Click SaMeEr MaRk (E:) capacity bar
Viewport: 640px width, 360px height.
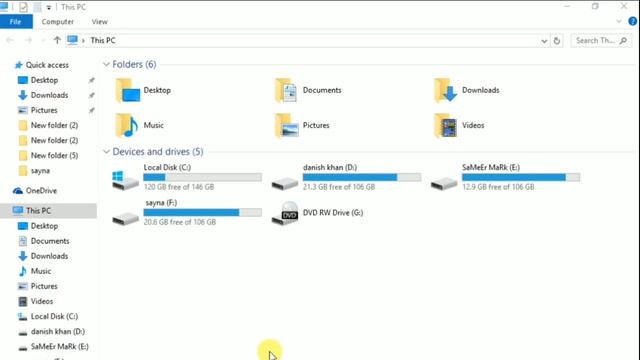click(521, 177)
